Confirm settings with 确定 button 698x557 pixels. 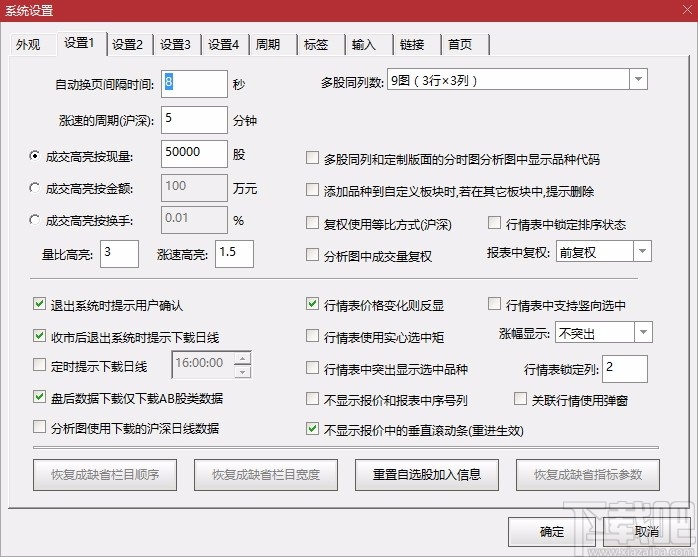(x=552, y=532)
